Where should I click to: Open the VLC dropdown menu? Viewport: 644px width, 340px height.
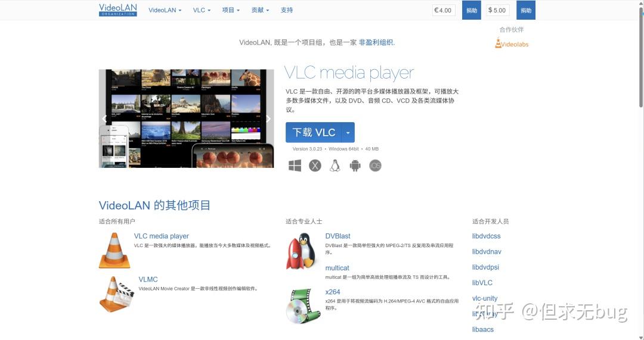tap(202, 10)
